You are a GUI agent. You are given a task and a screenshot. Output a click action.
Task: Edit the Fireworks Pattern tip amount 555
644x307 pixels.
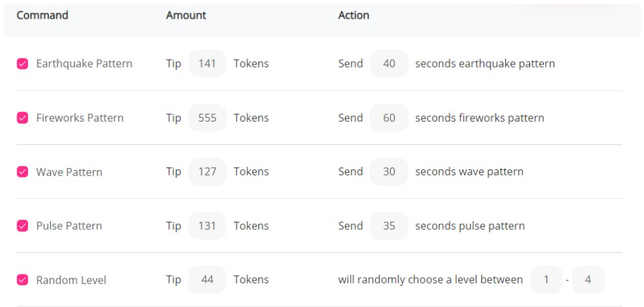point(207,118)
